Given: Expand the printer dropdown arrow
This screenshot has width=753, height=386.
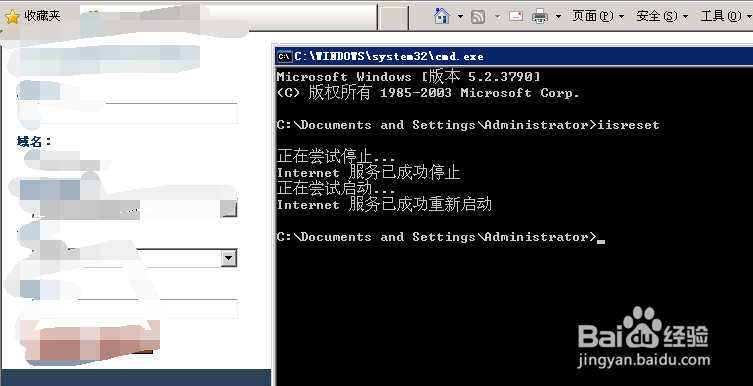Looking at the screenshot, I should (x=558, y=17).
